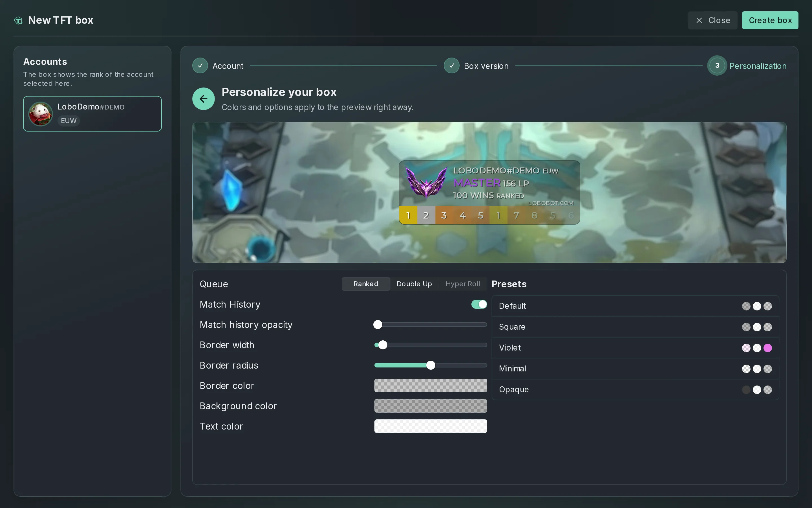
Task: Click the Create box button
Action: click(x=770, y=21)
